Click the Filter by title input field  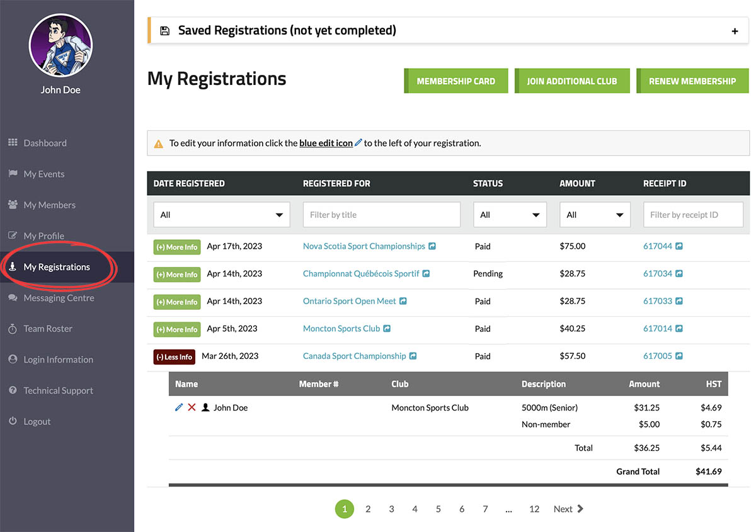(381, 215)
